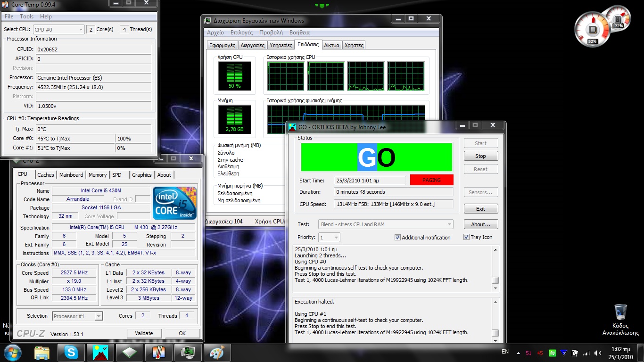Screen dimensions: 644x362
Task: Open Core Temp thermometer taskbar icon
Action: click(158, 352)
